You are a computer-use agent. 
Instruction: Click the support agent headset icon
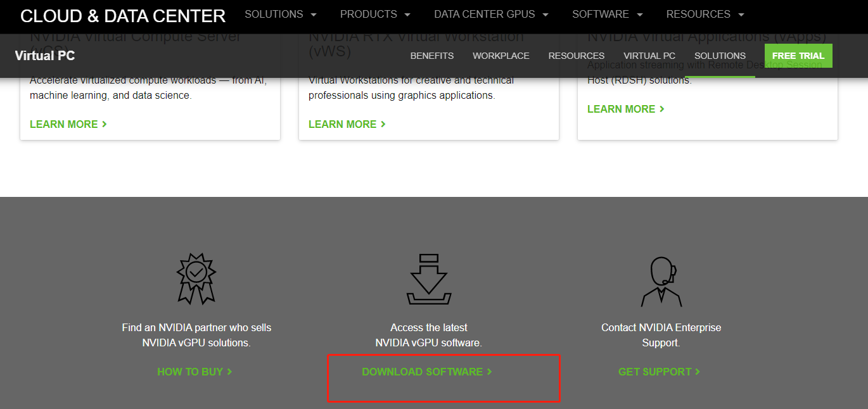coord(661,279)
